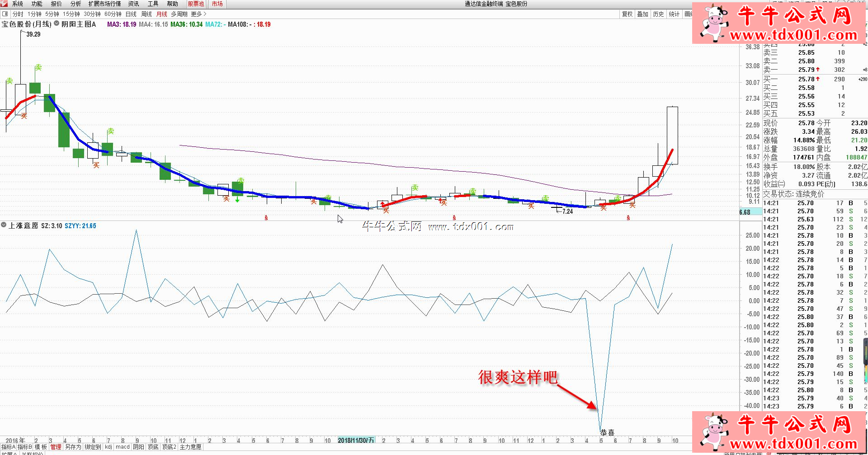Click the 模板 tab
The width and height of the screenshot is (868, 455).
pyautogui.click(x=41, y=447)
